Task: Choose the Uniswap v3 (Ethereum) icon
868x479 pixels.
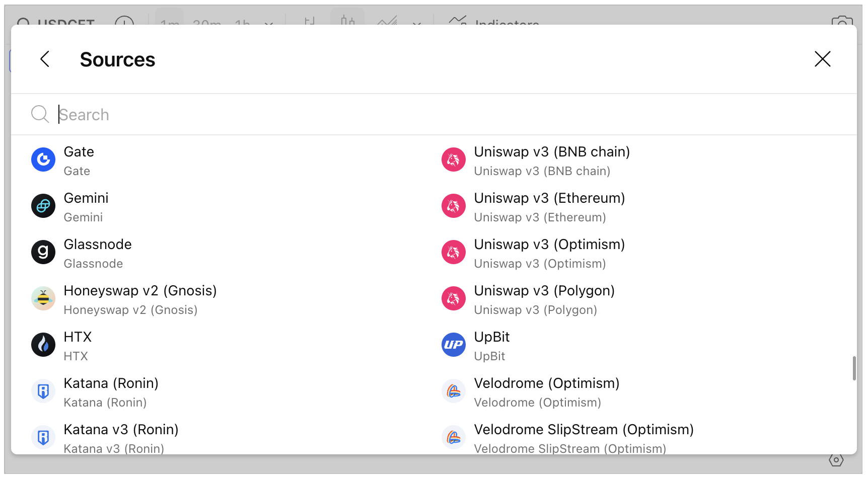Action: (454, 206)
